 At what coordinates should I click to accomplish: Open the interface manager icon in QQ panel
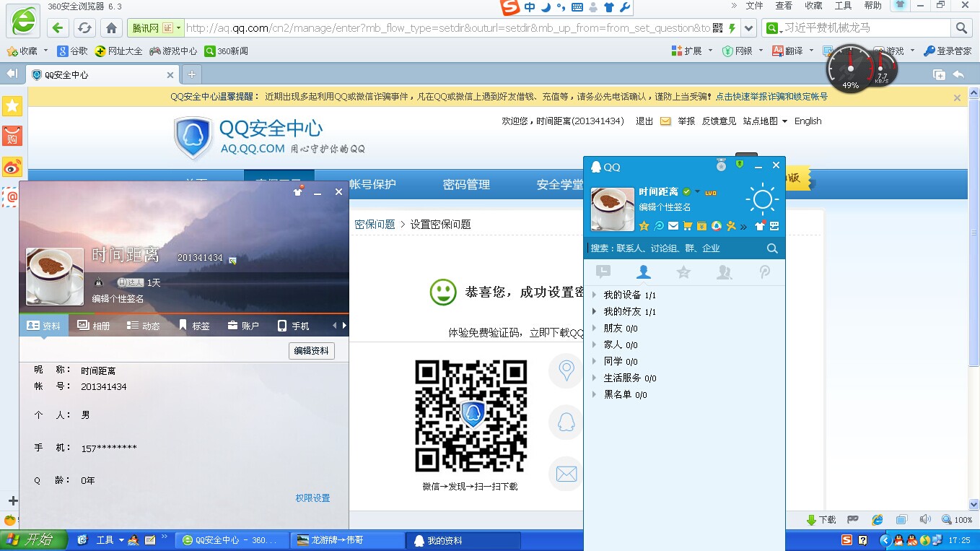point(774,226)
